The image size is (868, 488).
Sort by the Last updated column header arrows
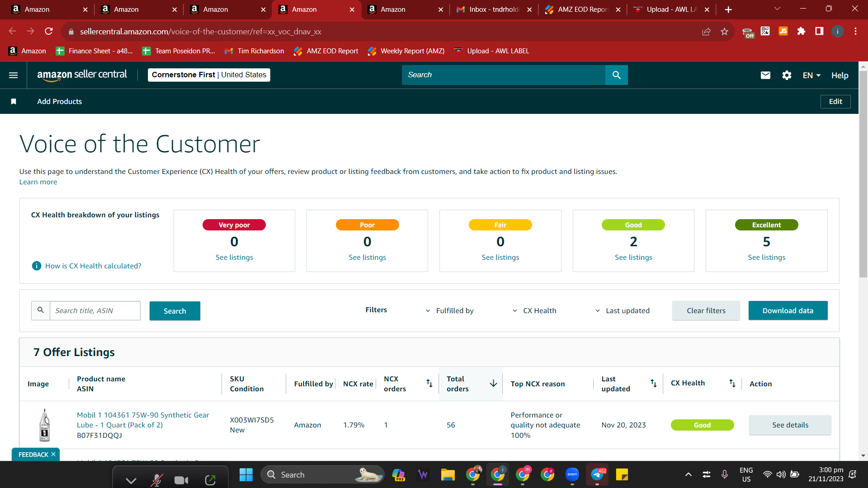click(x=653, y=384)
